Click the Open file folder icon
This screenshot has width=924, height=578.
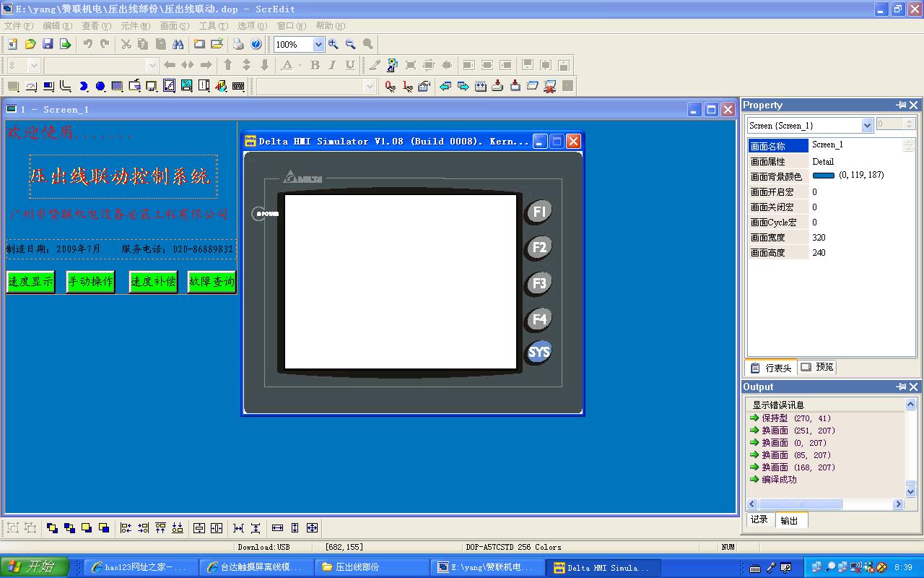tap(30, 44)
